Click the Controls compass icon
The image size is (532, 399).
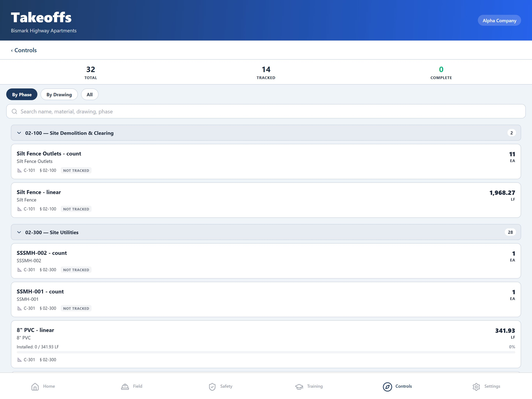(387, 387)
